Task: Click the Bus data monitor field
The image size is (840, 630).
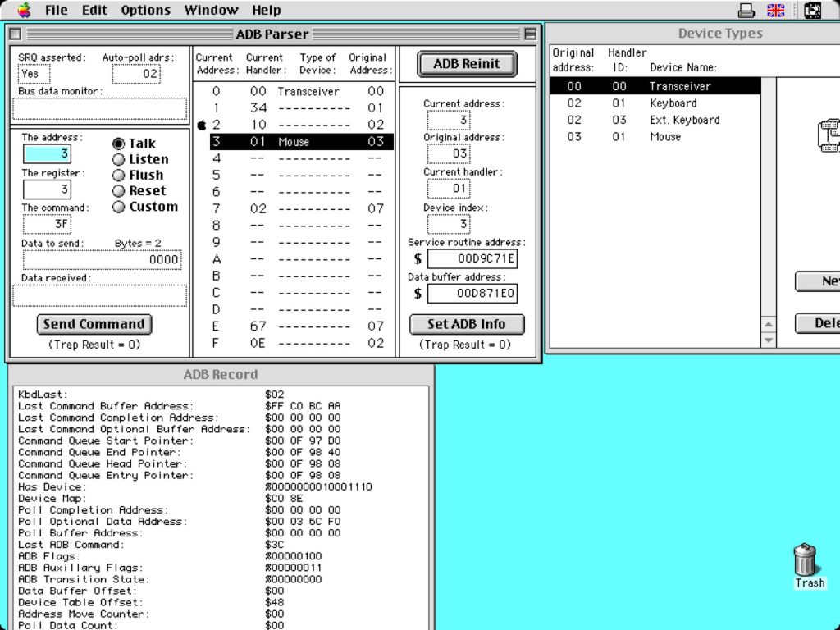Action: click(x=99, y=109)
